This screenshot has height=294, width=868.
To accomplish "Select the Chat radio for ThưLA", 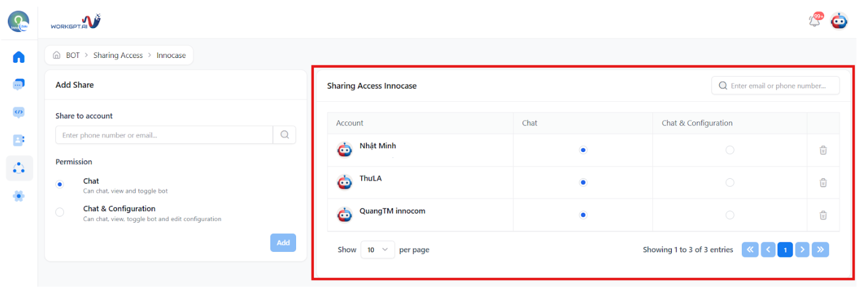I will [583, 182].
